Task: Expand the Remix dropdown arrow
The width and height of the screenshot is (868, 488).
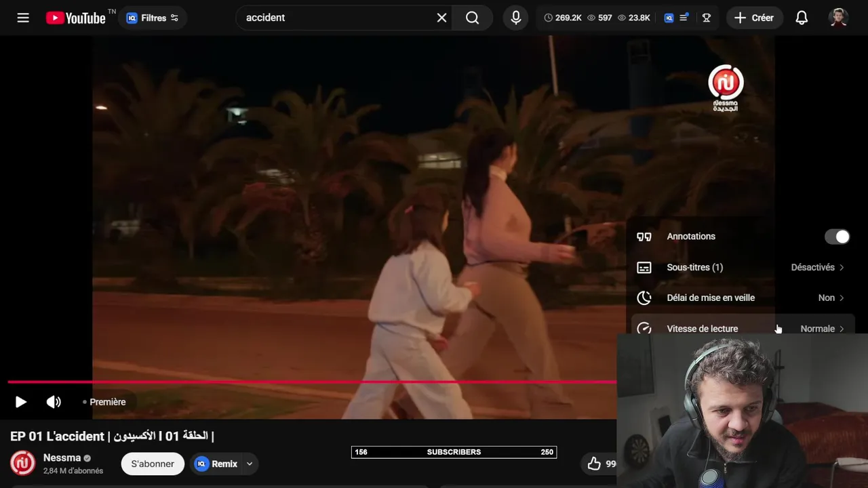Action: 250,464
